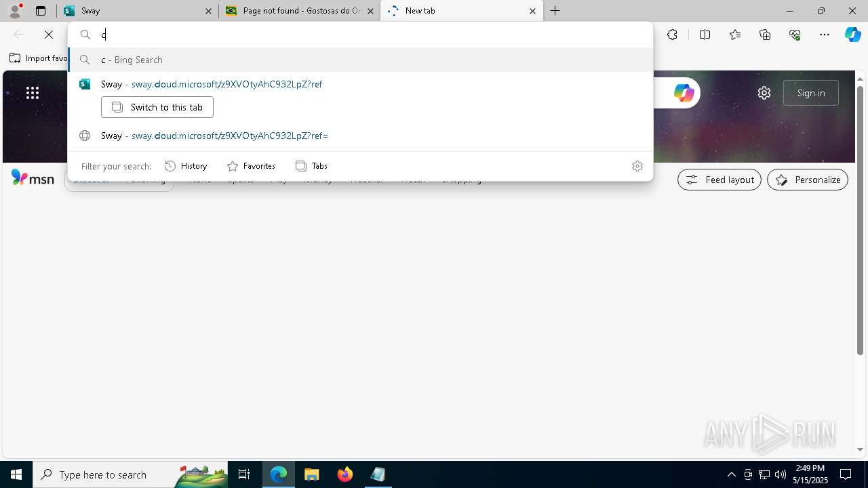The width and height of the screenshot is (868, 488).
Task: Open the Sway suggestion ending in ?ref=
Action: point(360,136)
